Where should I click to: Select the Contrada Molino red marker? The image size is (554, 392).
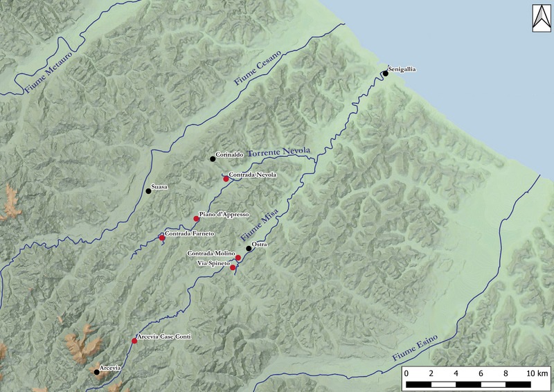pyautogui.click(x=238, y=258)
